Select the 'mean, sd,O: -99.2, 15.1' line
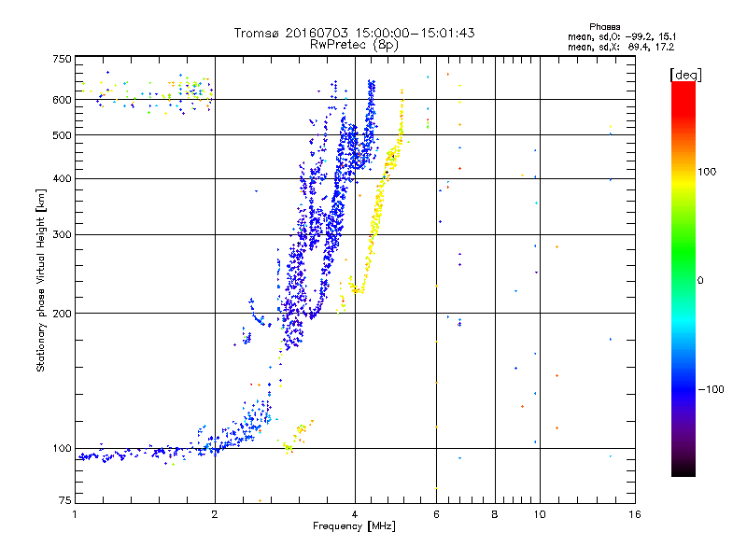 622,36
